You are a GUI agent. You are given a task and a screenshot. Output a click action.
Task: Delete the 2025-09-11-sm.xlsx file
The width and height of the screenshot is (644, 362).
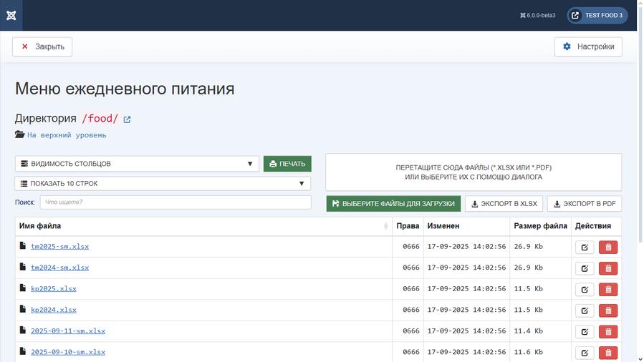608,332
